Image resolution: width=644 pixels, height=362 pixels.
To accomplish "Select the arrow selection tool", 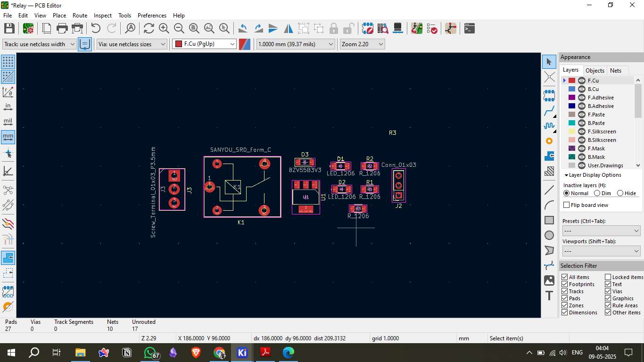I will 549,62.
